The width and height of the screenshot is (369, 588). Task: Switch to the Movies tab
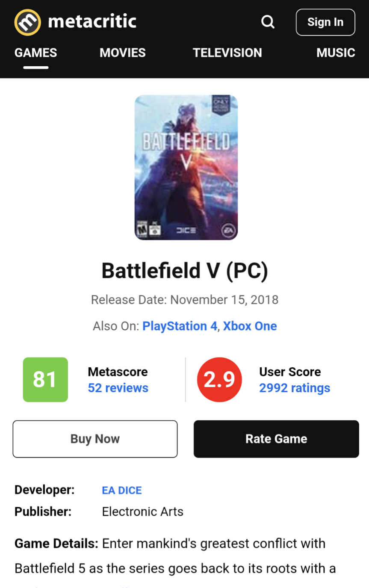[x=123, y=53]
